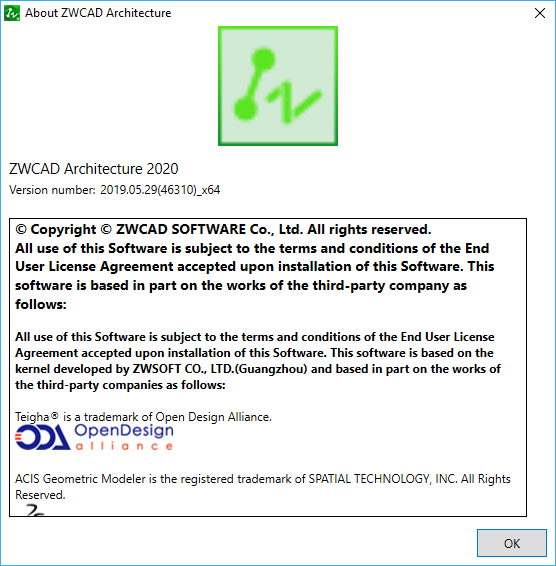This screenshot has width=556, height=566.
Task: Click the red 'alliance' logo text
Action: [x=124, y=446]
